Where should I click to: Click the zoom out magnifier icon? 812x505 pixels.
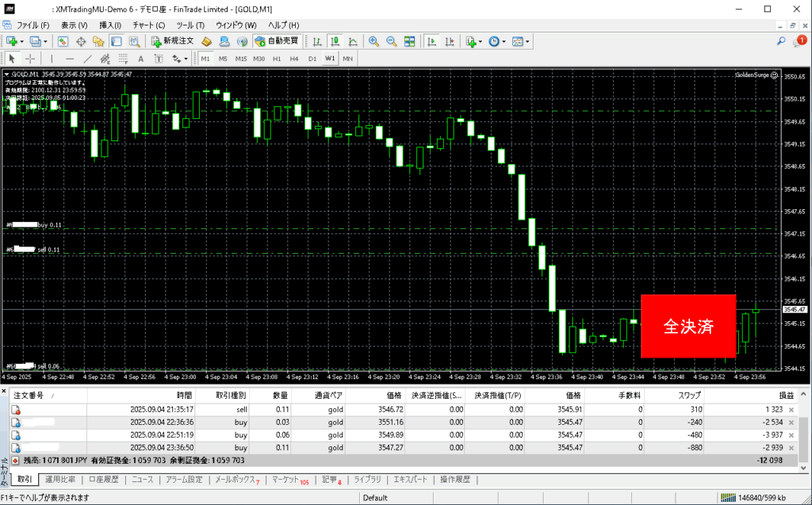click(391, 41)
